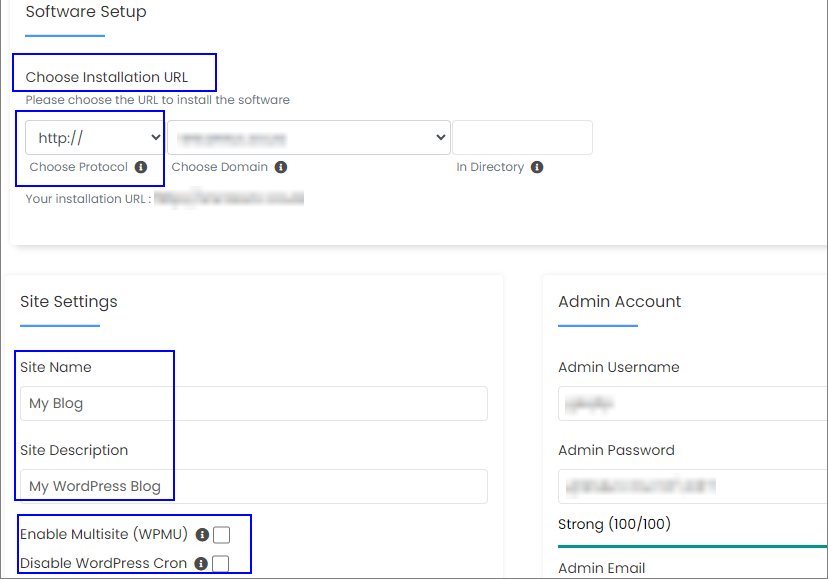This screenshot has height=579, width=828.
Task: Click the Site Description input field
Action: pyautogui.click(x=254, y=487)
